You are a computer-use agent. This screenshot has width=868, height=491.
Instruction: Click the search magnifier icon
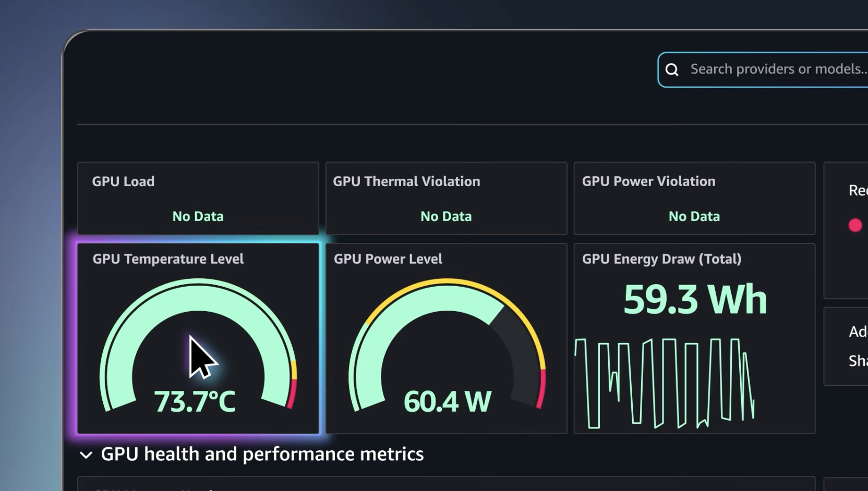click(x=672, y=69)
